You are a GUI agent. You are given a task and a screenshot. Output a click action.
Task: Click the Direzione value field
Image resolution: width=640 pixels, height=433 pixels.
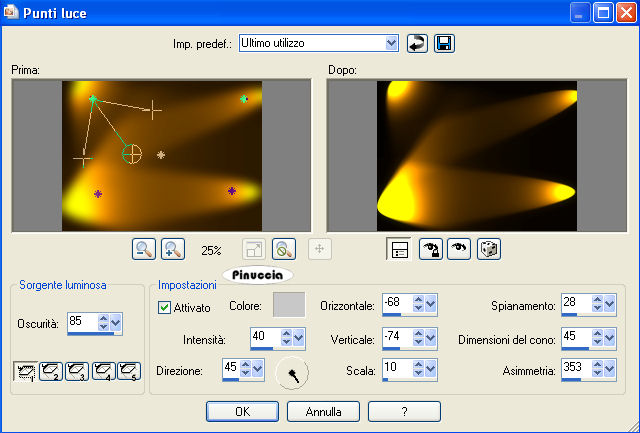click(231, 368)
